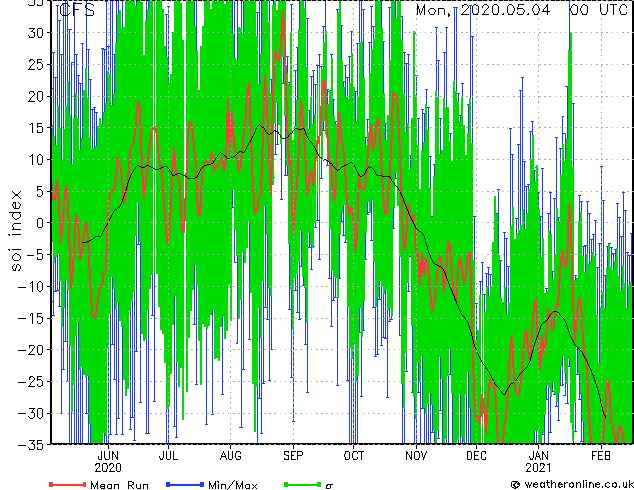Screen dimensions: 634x490
Task: Click the chart date 'Mon, 2020.05.04 00 UTC'
Action: coord(522,10)
